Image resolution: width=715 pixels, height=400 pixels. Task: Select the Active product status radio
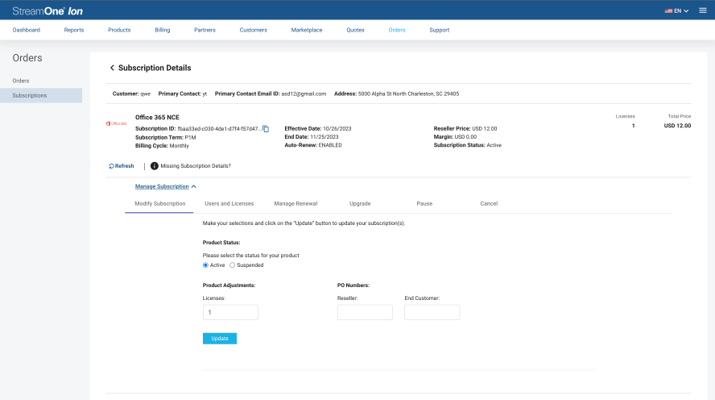[206, 265]
